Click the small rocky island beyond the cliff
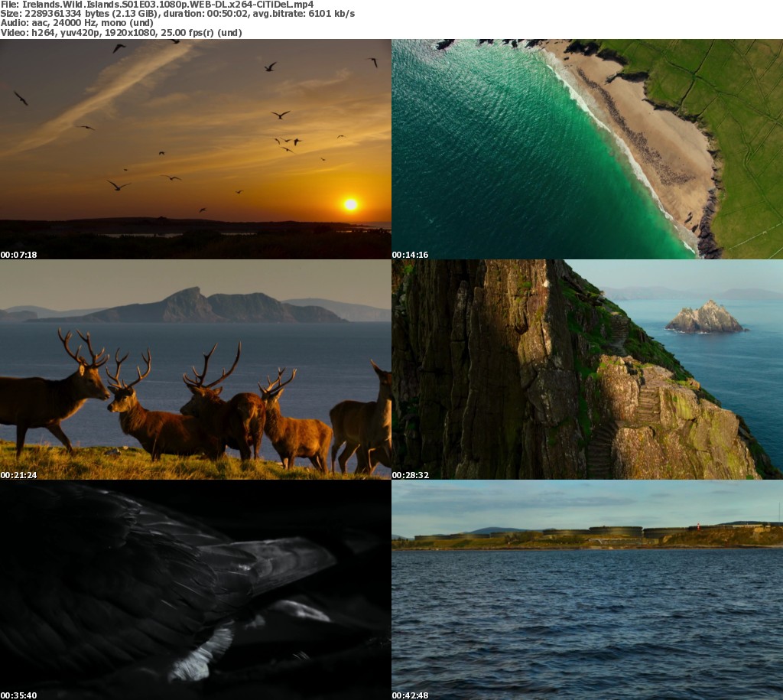Viewport: 783px width, 700px height. [x=705, y=317]
